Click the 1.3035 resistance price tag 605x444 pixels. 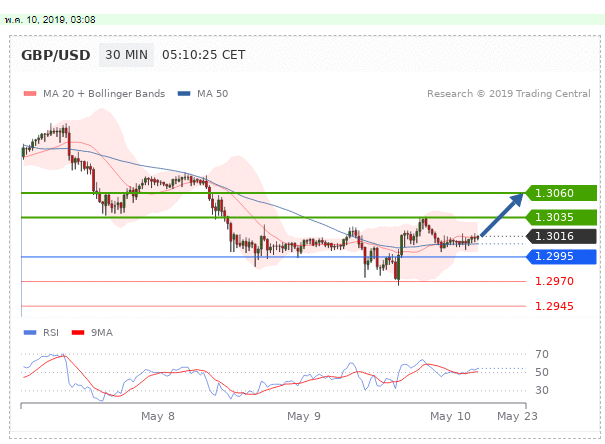561,217
